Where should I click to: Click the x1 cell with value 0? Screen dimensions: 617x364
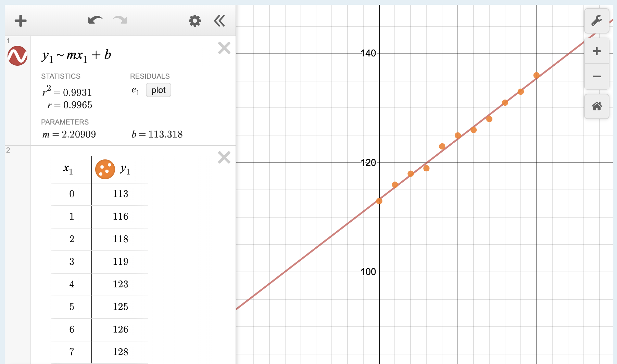click(x=72, y=194)
